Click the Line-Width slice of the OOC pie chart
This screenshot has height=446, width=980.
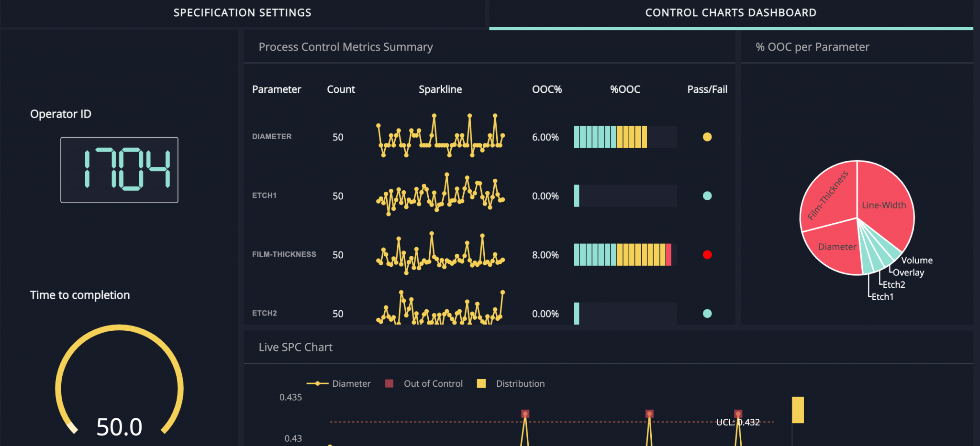pos(884,205)
